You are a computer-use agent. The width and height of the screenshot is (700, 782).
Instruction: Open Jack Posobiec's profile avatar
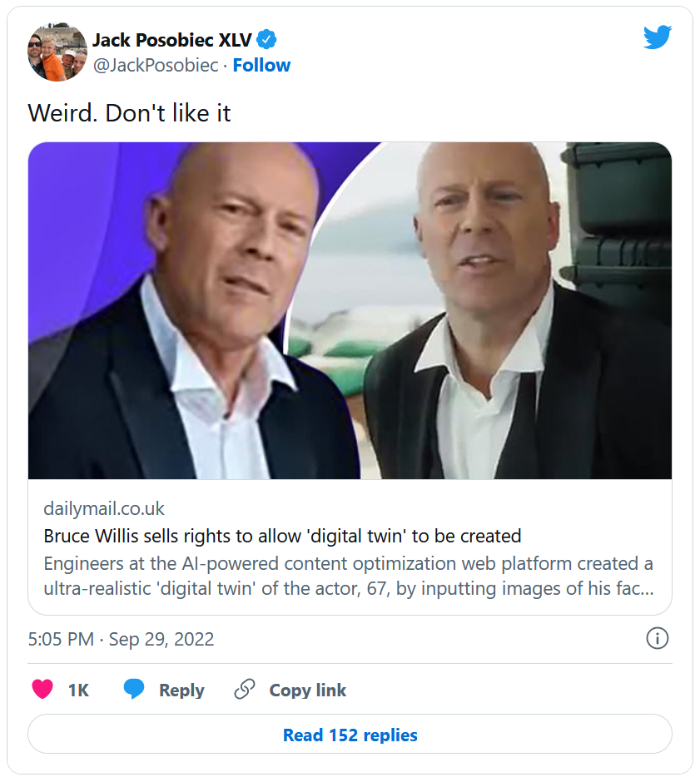click(57, 52)
